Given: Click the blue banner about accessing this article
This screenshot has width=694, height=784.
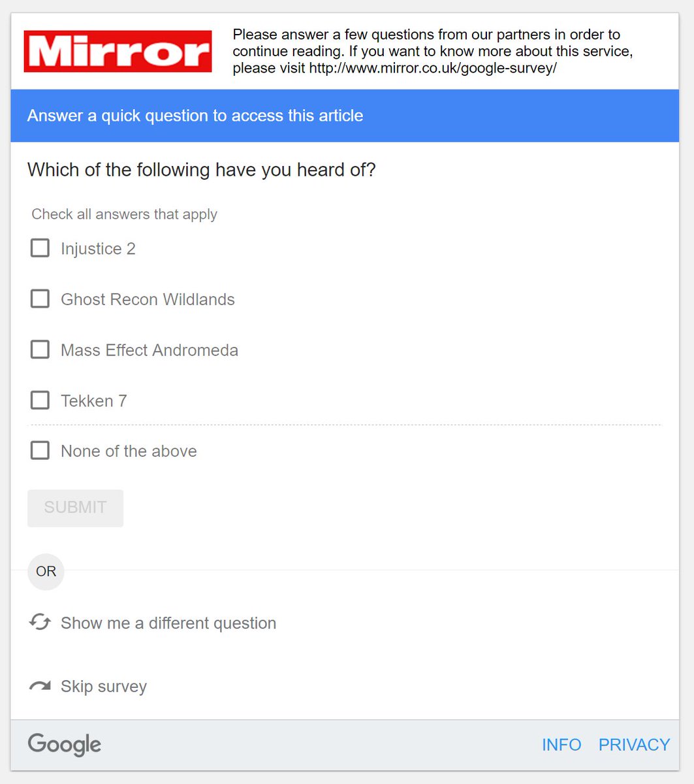Looking at the screenshot, I should pos(345,116).
